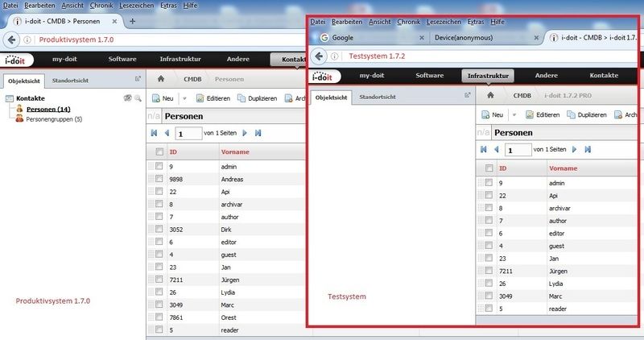Click back arrow in Produktivsystem browser window
Viewport: 644px width, 340px height.
point(11,39)
